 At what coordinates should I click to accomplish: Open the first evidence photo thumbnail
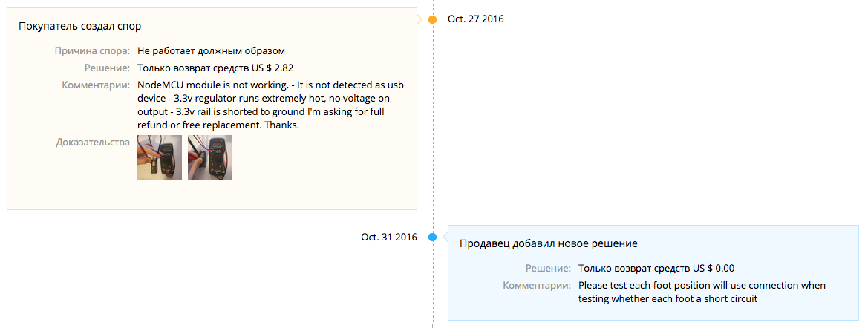point(160,157)
